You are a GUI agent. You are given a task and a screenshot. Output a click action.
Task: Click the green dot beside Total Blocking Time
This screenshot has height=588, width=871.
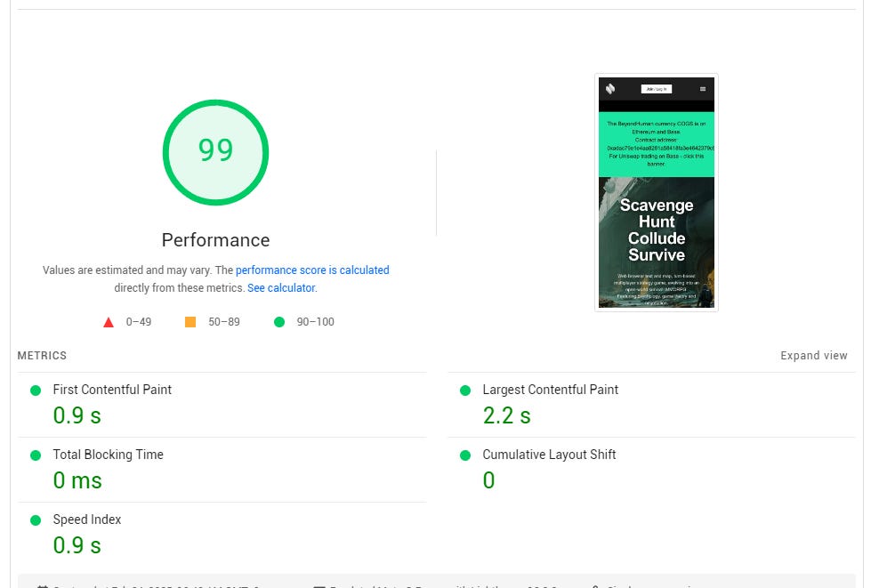[x=36, y=455]
